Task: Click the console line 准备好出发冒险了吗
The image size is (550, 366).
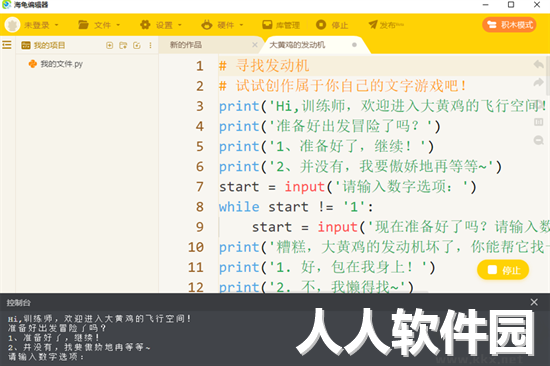Action: click(x=57, y=328)
